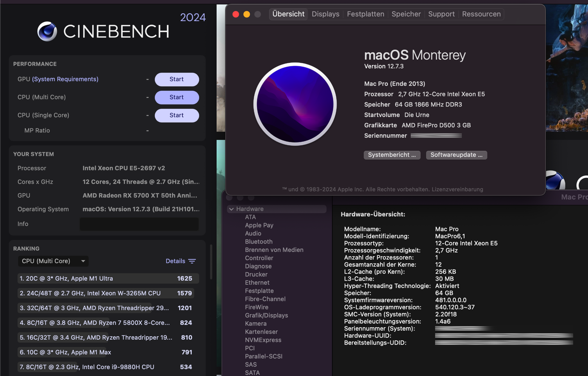Switch to the Ressourcen tab
The height and width of the screenshot is (376, 588).
pyautogui.click(x=481, y=14)
